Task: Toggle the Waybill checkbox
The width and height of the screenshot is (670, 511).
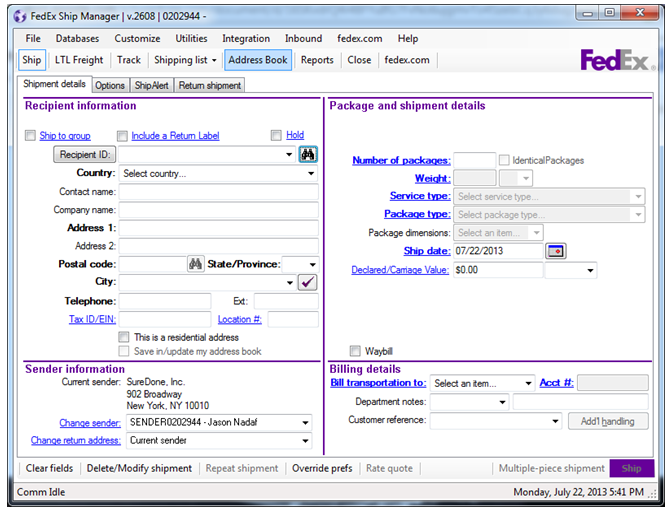Action: (355, 351)
